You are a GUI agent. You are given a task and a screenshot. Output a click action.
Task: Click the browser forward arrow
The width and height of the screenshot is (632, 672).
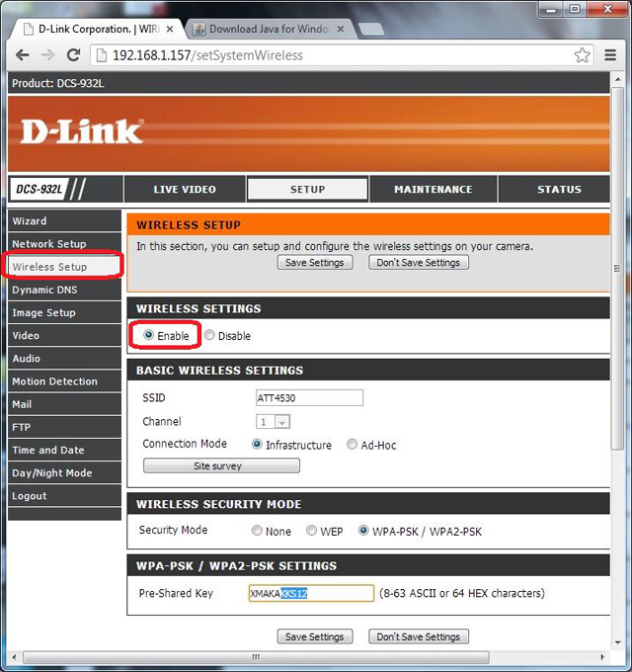point(48,55)
